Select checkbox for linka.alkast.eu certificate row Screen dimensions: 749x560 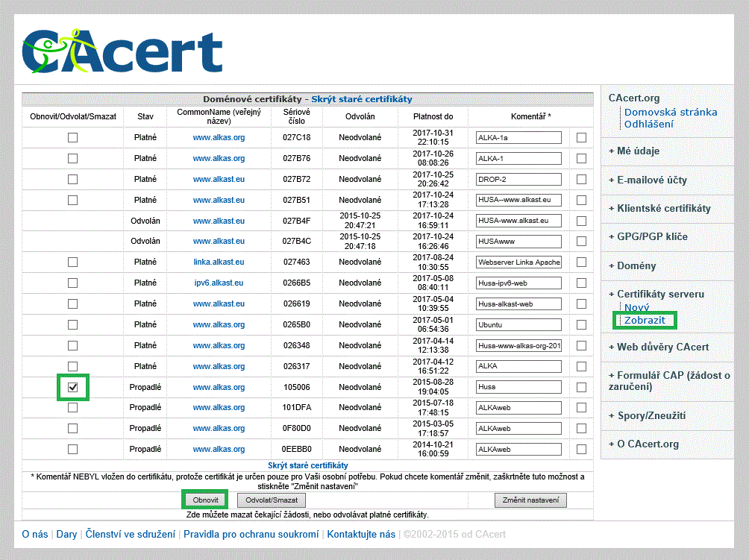pyautogui.click(x=72, y=262)
